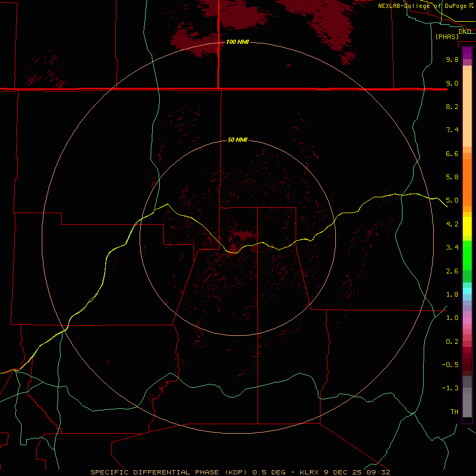Click the "2.6" color scale label
Viewport: 476px width, 476px height.
452,271
